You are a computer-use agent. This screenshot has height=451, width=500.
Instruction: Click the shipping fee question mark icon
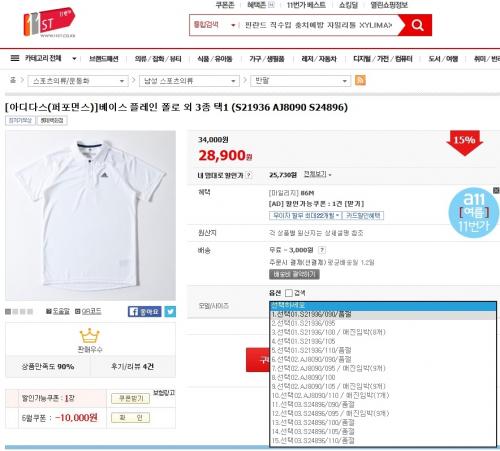tap(322, 250)
